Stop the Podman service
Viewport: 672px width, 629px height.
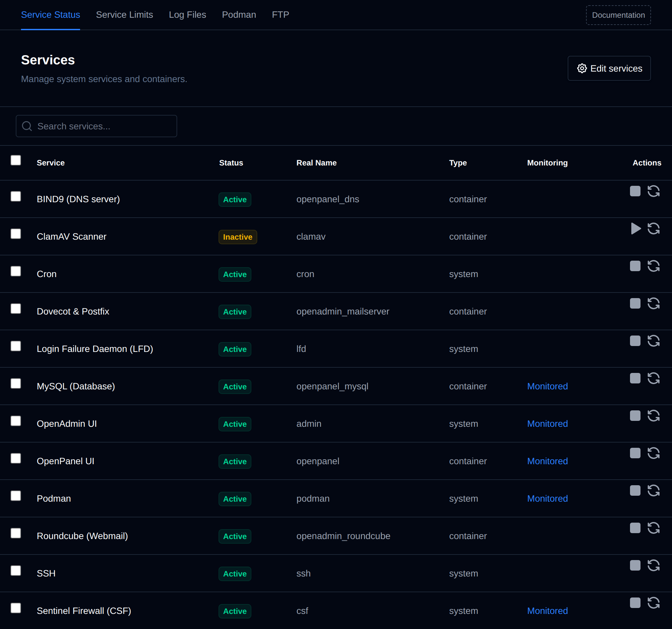(x=635, y=490)
